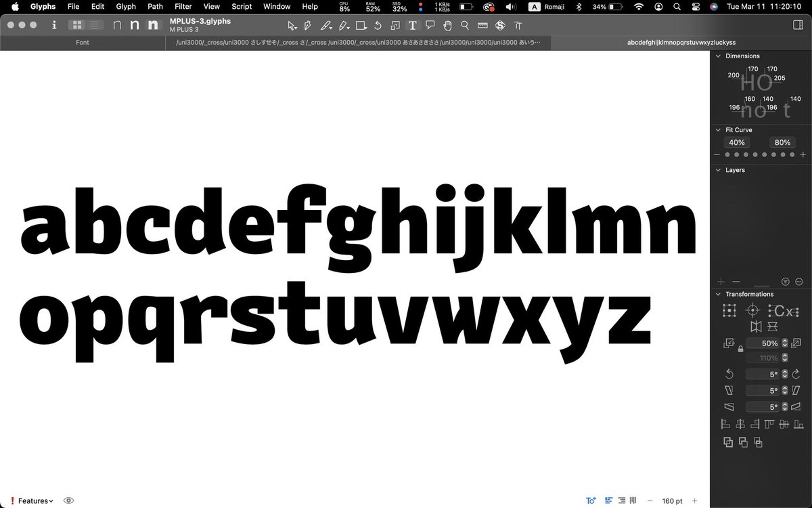Apply Subtract boolean operation
812x508 pixels.
pos(743,442)
